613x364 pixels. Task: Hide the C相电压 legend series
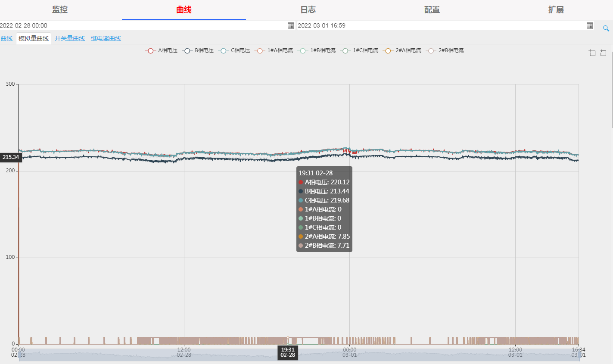234,50
